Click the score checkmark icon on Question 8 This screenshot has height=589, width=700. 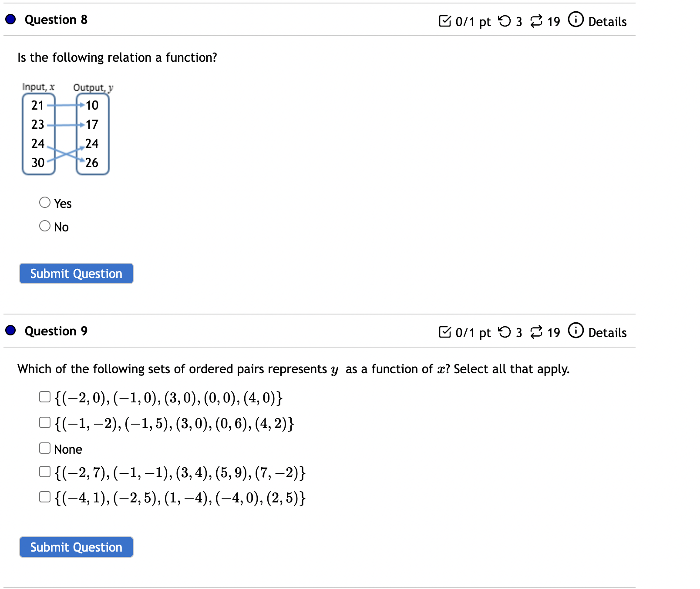(445, 21)
